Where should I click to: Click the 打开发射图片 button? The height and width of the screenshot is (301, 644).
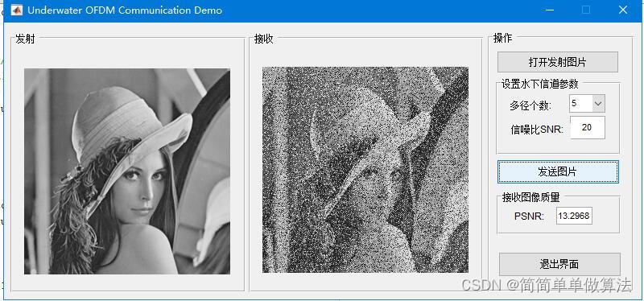coord(557,62)
